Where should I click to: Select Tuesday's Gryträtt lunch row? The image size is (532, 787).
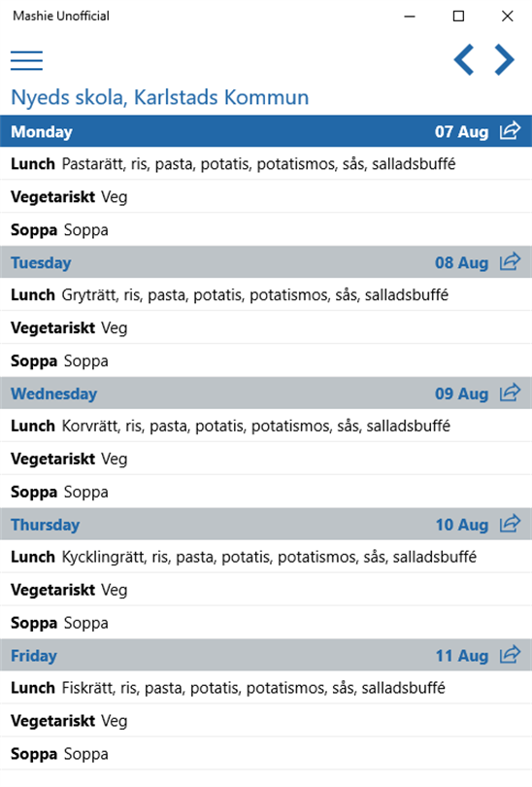266,294
